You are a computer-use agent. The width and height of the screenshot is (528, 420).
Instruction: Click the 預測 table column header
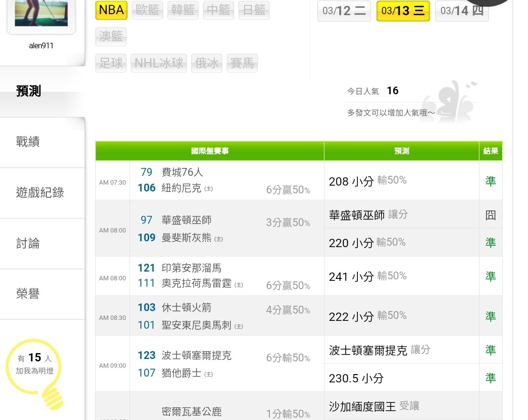click(x=402, y=151)
